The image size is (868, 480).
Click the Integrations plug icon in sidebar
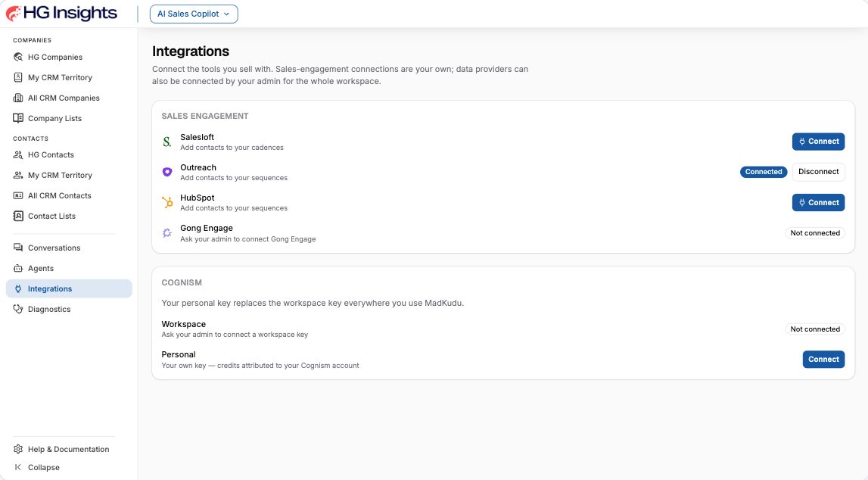[18, 289]
